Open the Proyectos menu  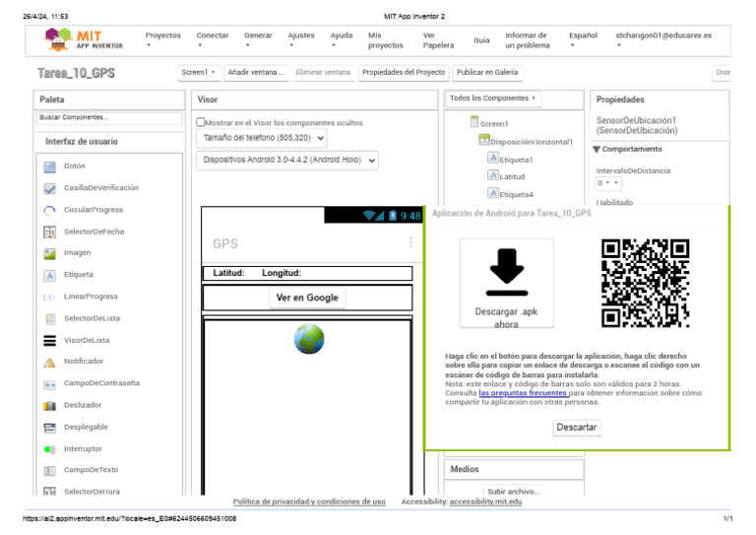click(x=162, y=40)
